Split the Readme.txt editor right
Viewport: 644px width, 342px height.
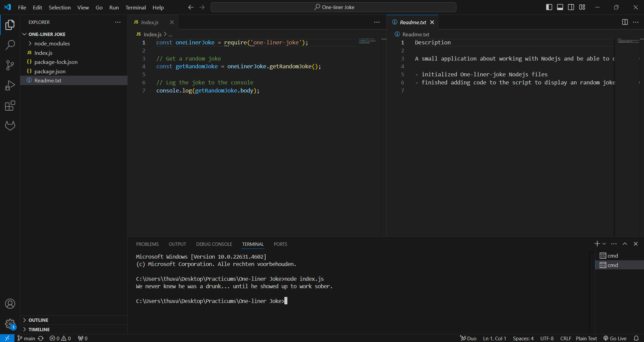pos(625,22)
